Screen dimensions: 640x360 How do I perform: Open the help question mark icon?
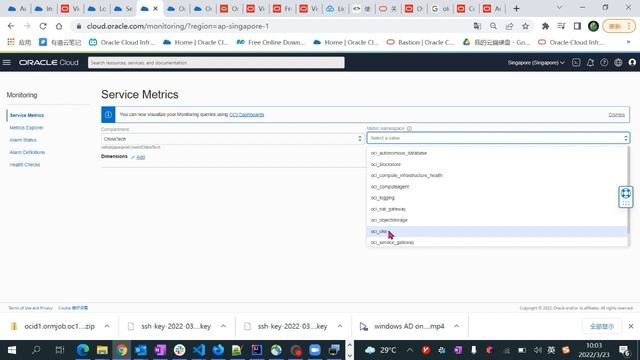604,62
